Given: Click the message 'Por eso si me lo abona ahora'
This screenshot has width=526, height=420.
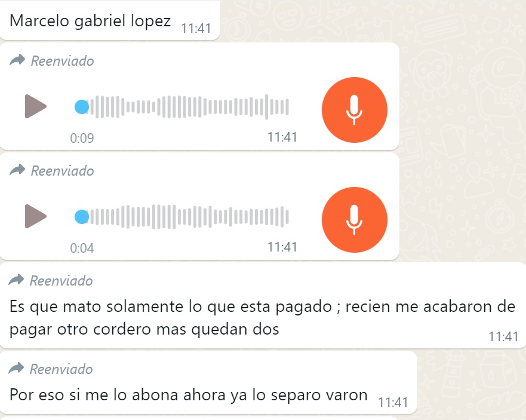Looking at the screenshot, I should 189,394.
